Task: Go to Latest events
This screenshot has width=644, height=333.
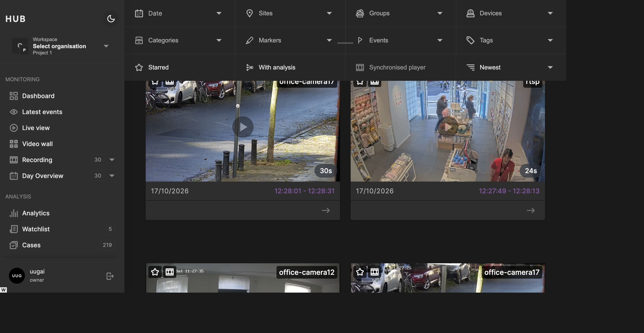Action: tap(42, 112)
